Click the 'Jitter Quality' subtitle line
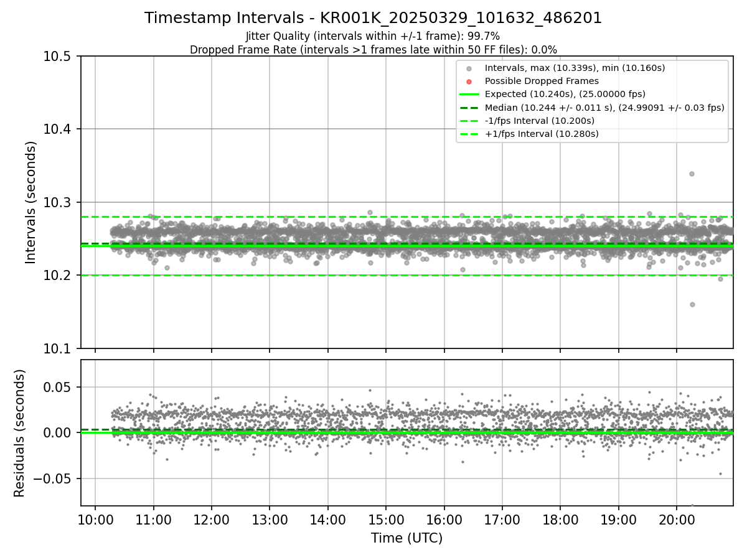This screenshot has height=560, width=747. 373,36
